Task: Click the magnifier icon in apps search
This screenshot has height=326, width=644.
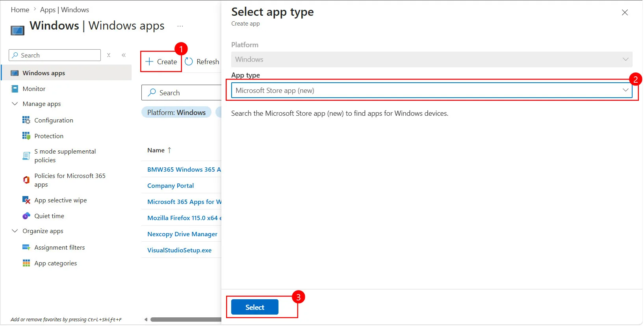Action: tap(152, 93)
